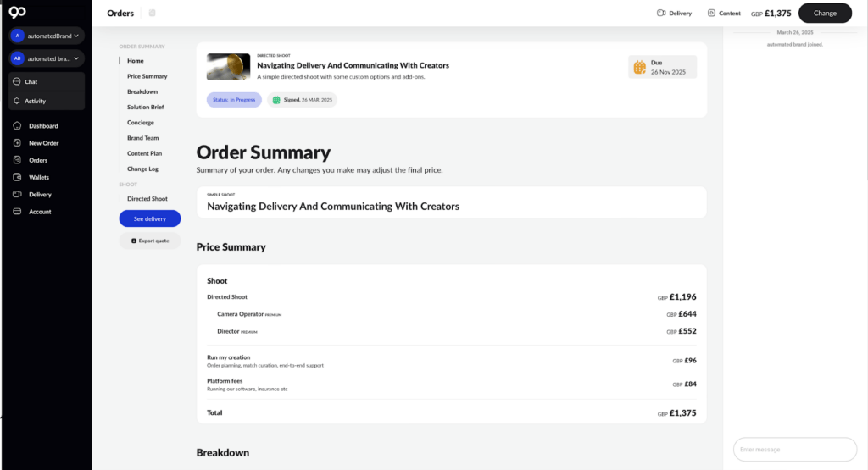
Task: Open the Delivery tab in top bar
Action: coord(675,14)
